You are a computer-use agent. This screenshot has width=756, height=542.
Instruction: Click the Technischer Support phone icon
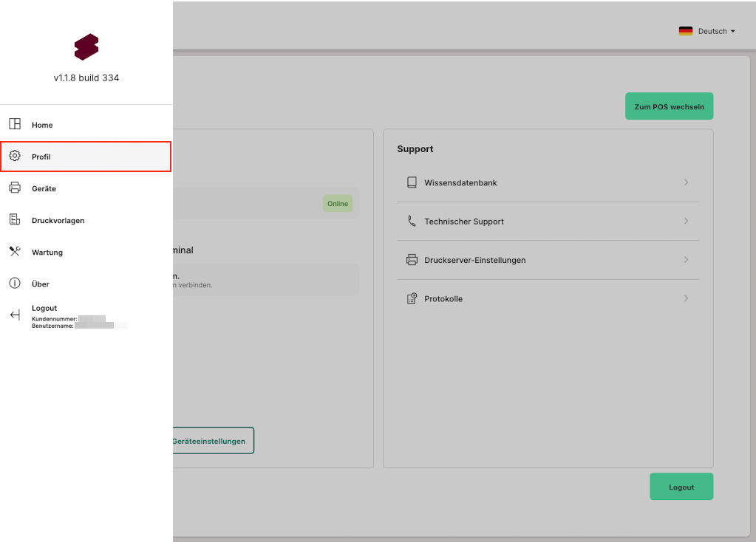click(412, 222)
